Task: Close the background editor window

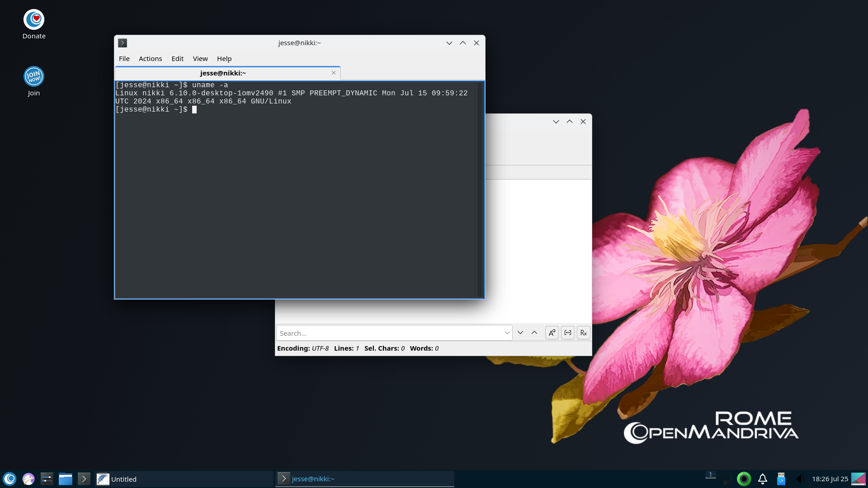Action: 583,122
